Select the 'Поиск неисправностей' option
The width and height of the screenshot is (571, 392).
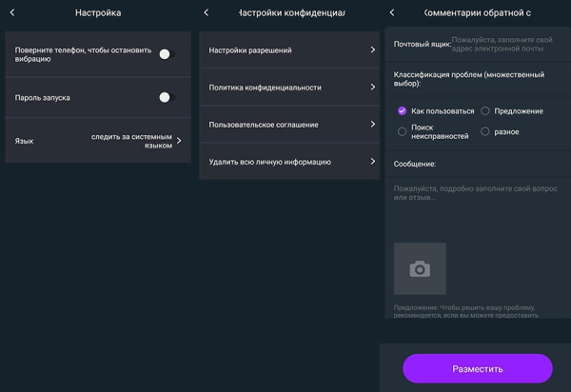[x=402, y=131]
